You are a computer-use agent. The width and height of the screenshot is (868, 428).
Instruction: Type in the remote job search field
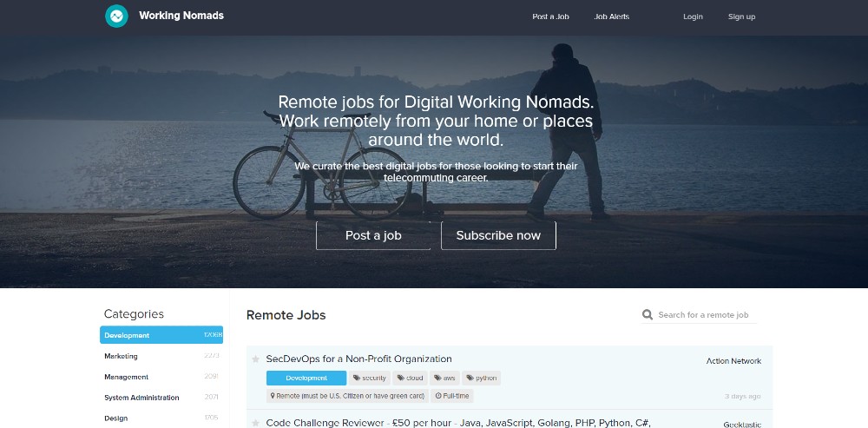click(705, 315)
